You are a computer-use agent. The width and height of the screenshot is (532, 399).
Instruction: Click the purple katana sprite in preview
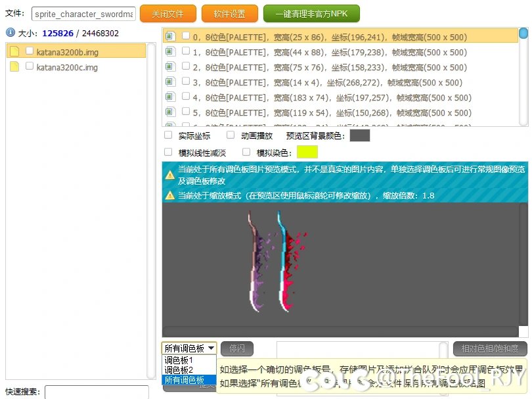[257, 262]
